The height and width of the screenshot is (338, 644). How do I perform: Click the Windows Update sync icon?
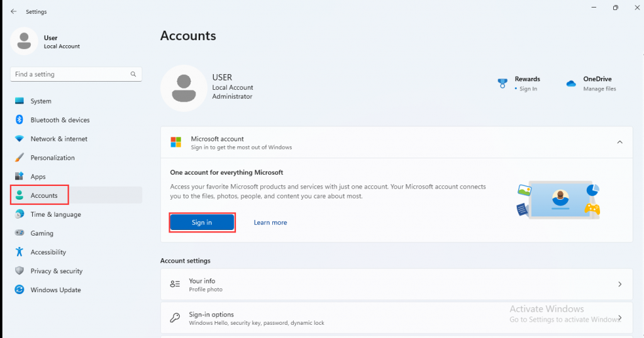[x=19, y=290]
